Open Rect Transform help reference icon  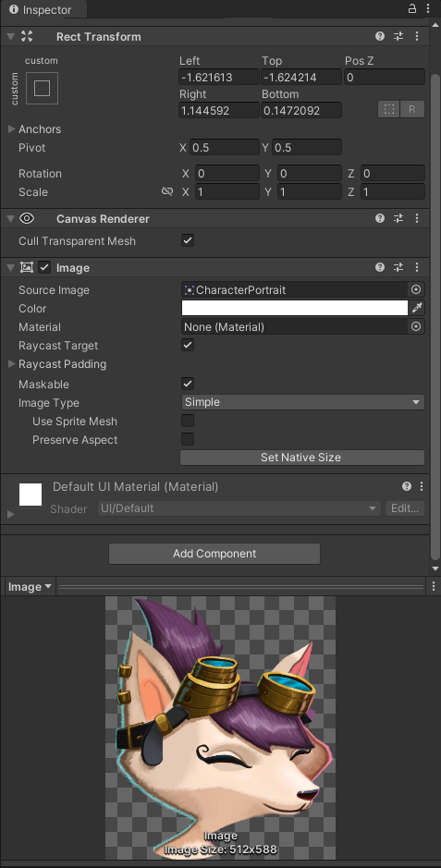[380, 37]
